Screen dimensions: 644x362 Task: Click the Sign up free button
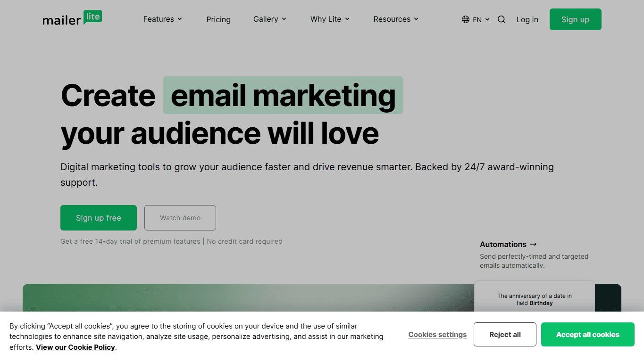click(x=99, y=218)
